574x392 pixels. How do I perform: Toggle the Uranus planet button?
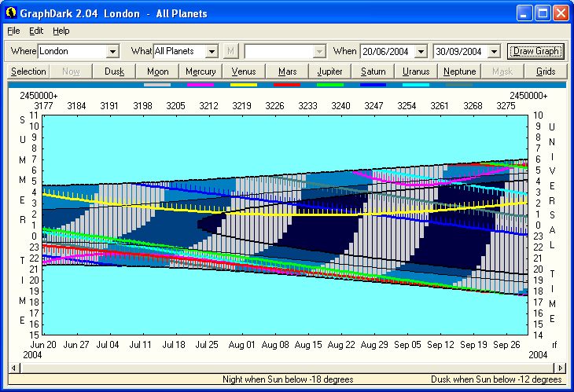416,71
